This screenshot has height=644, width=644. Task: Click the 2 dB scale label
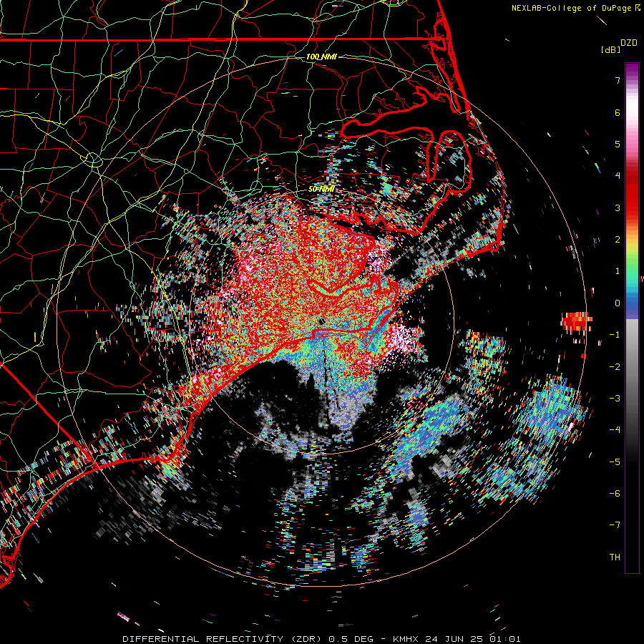click(618, 240)
